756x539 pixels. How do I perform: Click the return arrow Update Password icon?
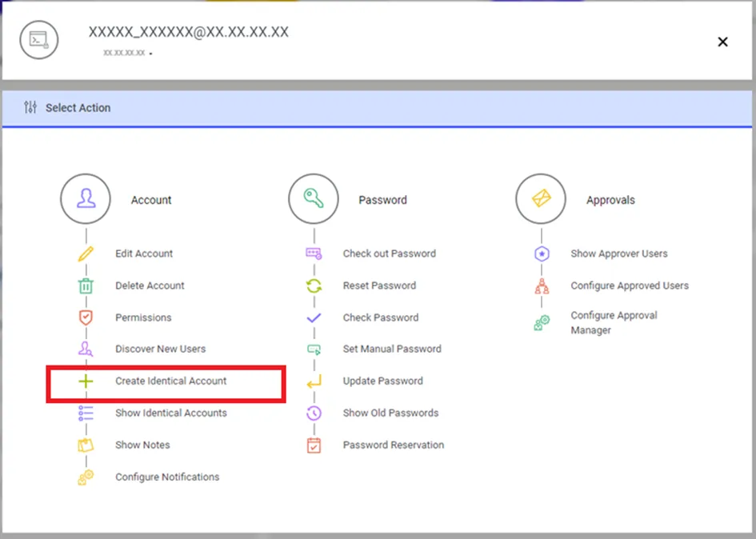coord(314,381)
